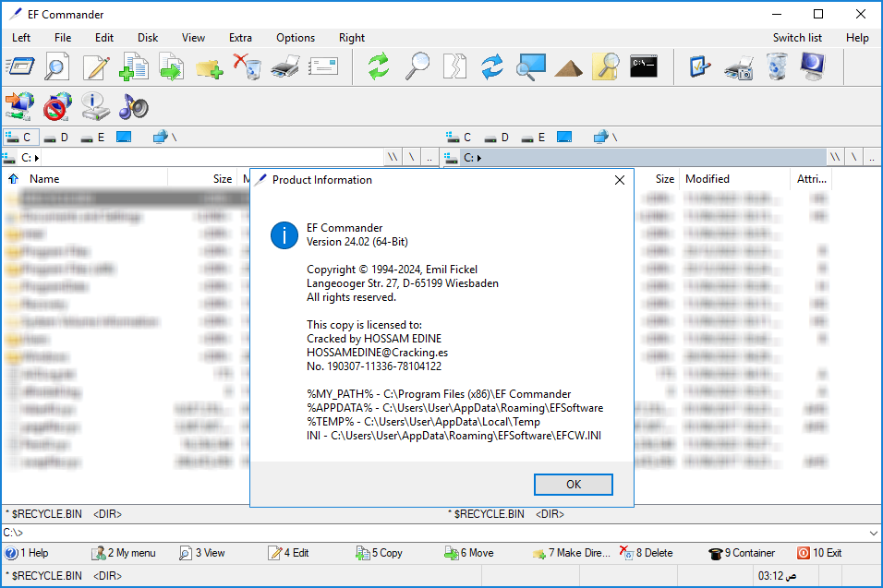This screenshot has height=588, width=883.
Task: Click the delete files red X icon
Action: click(x=248, y=66)
